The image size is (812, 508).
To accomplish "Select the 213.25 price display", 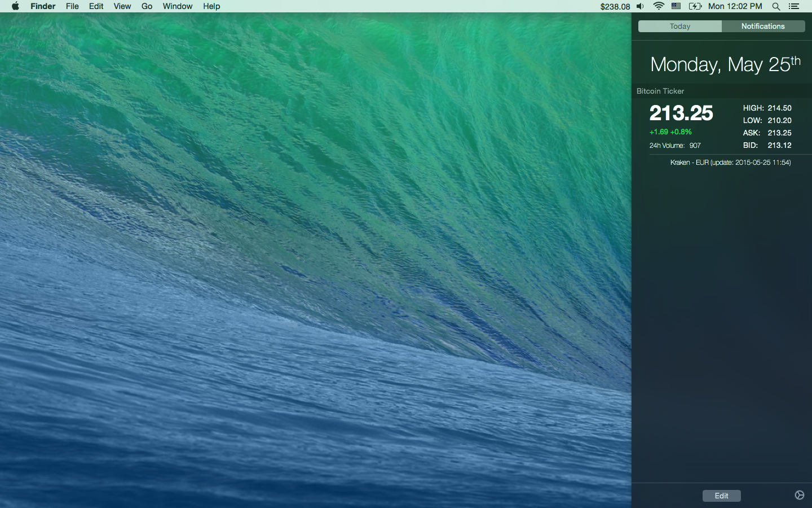I will coord(681,113).
